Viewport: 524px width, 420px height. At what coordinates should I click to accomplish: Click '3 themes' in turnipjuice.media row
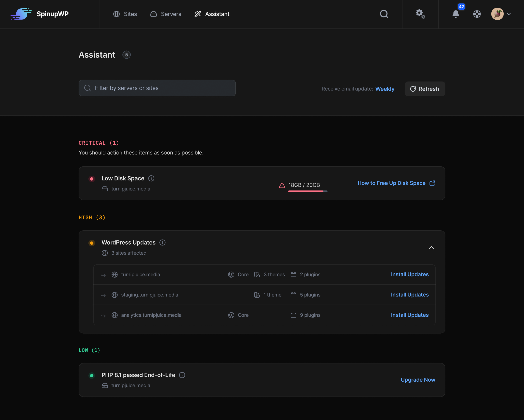point(274,274)
